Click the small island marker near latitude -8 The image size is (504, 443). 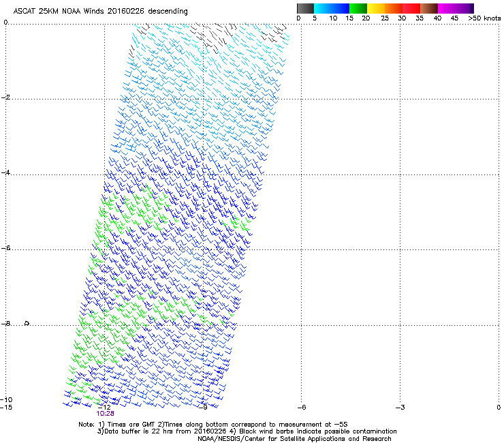pos(27,323)
